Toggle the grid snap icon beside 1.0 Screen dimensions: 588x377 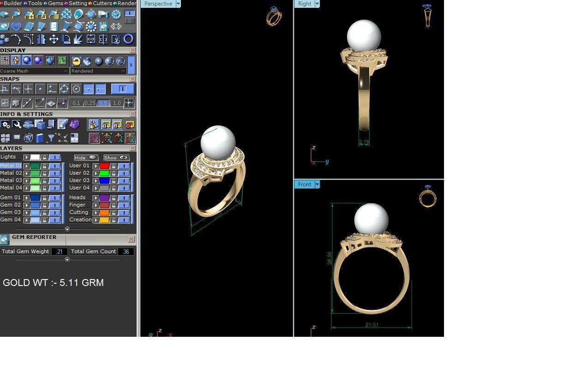[129, 103]
